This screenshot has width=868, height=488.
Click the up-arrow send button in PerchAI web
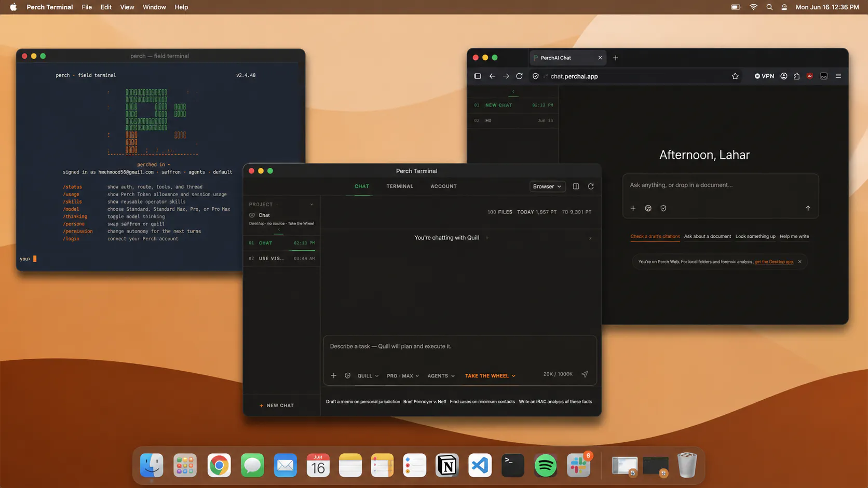tap(808, 208)
